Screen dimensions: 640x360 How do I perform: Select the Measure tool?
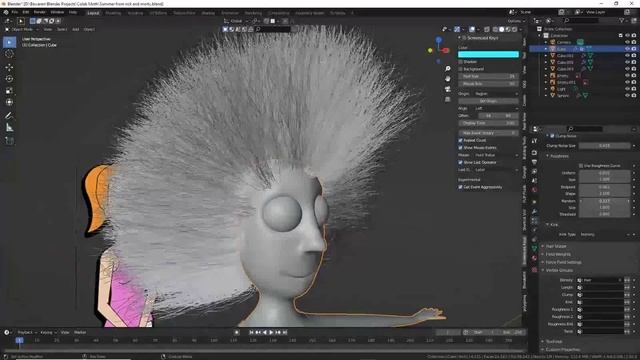[9, 128]
